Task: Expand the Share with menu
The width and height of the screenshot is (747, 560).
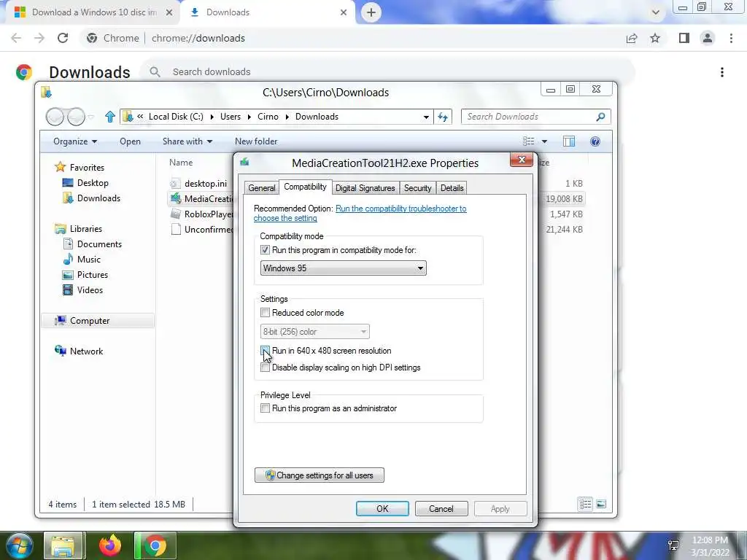Action: pos(187,141)
